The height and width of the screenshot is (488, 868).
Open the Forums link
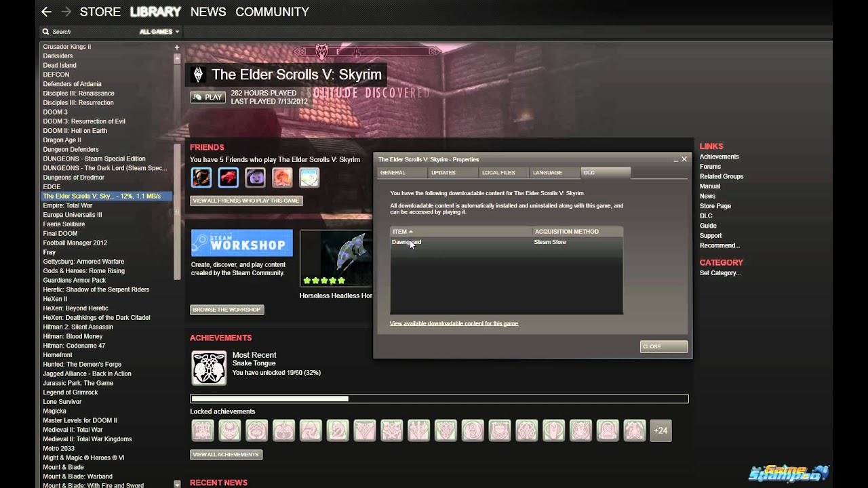tap(710, 167)
